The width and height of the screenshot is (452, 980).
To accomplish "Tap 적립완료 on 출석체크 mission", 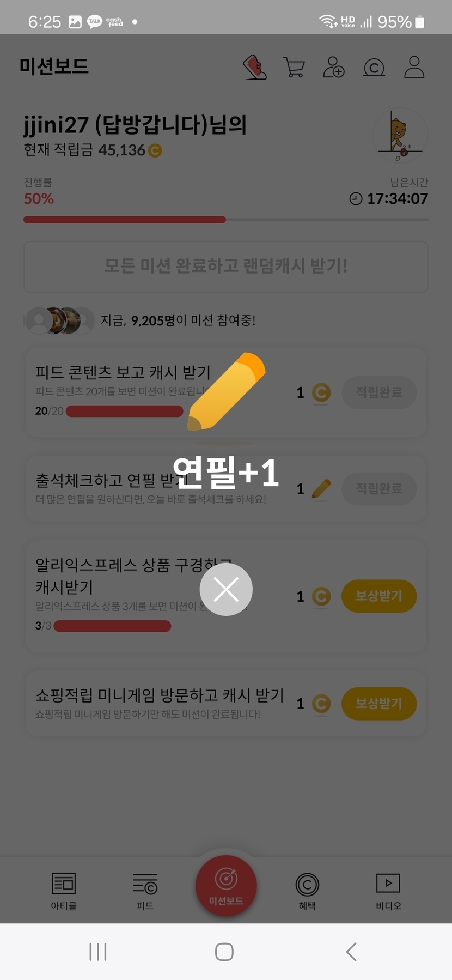I will (379, 488).
